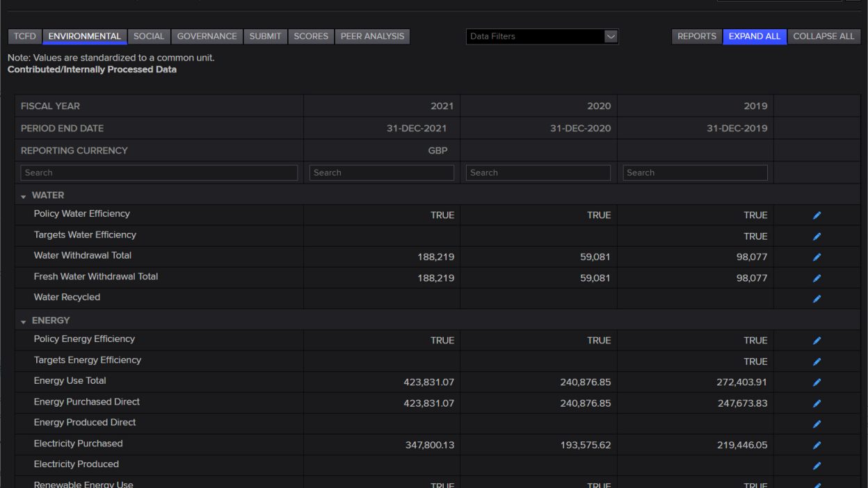Screen dimensions: 868x488
Task: Select the GOVERNANCE tab
Action: point(207,36)
